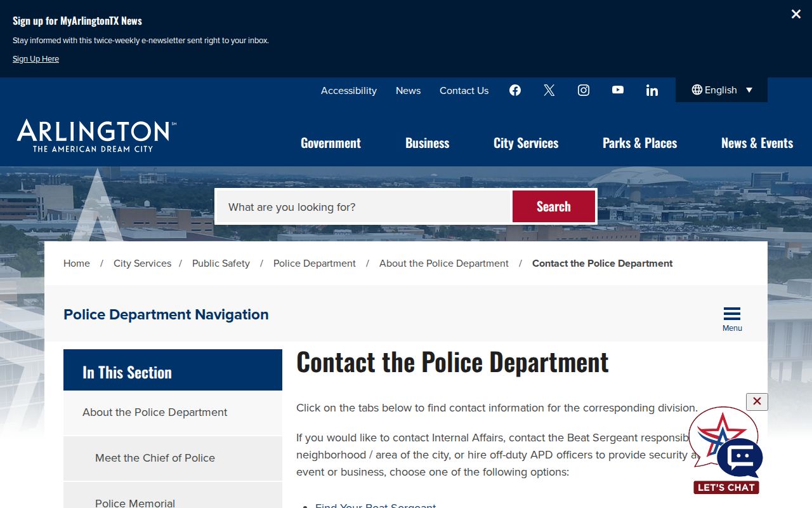Open the Instagram social icon

tap(584, 90)
